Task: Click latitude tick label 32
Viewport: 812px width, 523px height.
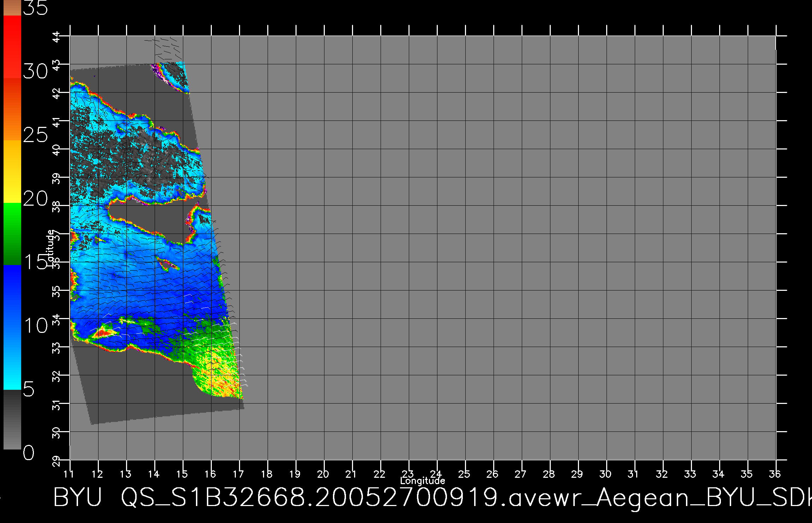Action: [x=56, y=376]
